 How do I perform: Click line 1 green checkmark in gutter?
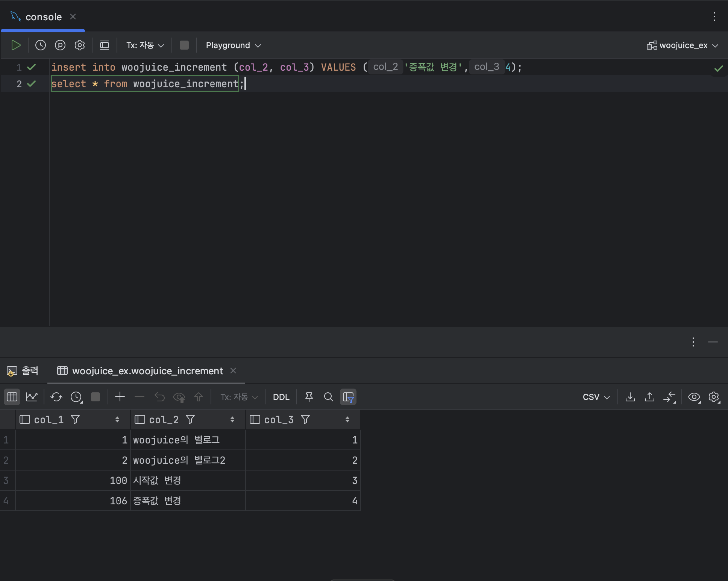32,67
